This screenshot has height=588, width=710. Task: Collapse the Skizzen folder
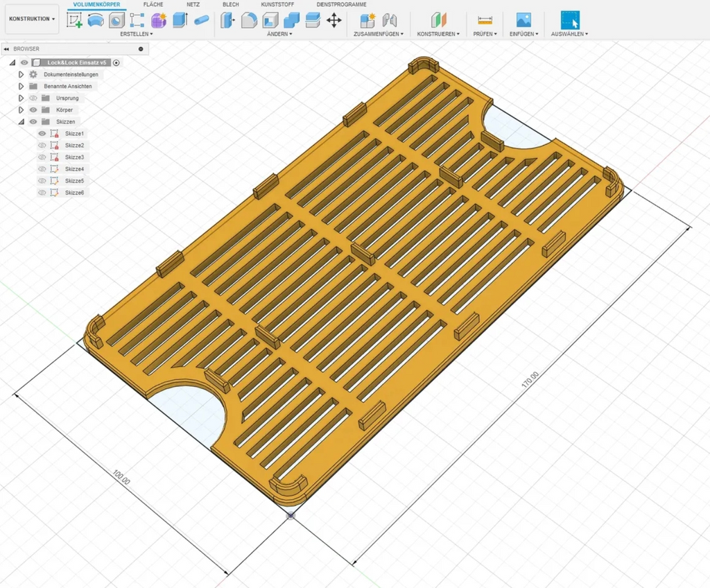click(x=21, y=122)
